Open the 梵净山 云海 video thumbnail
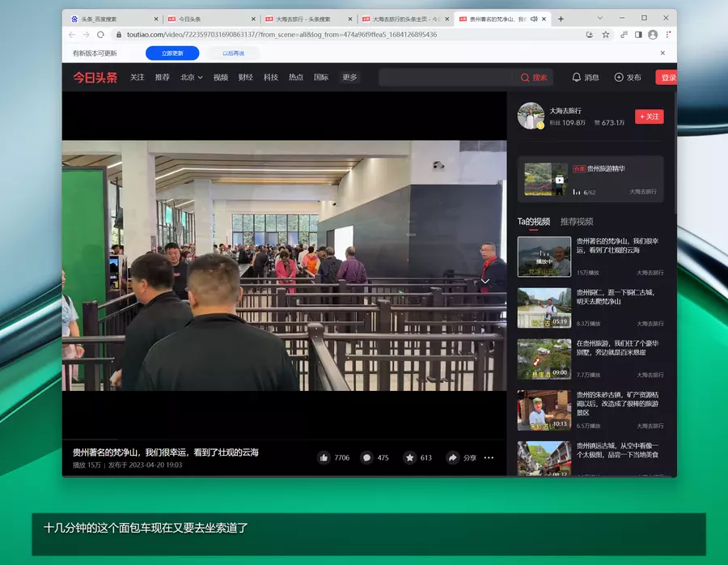This screenshot has width=728, height=565. click(x=544, y=257)
